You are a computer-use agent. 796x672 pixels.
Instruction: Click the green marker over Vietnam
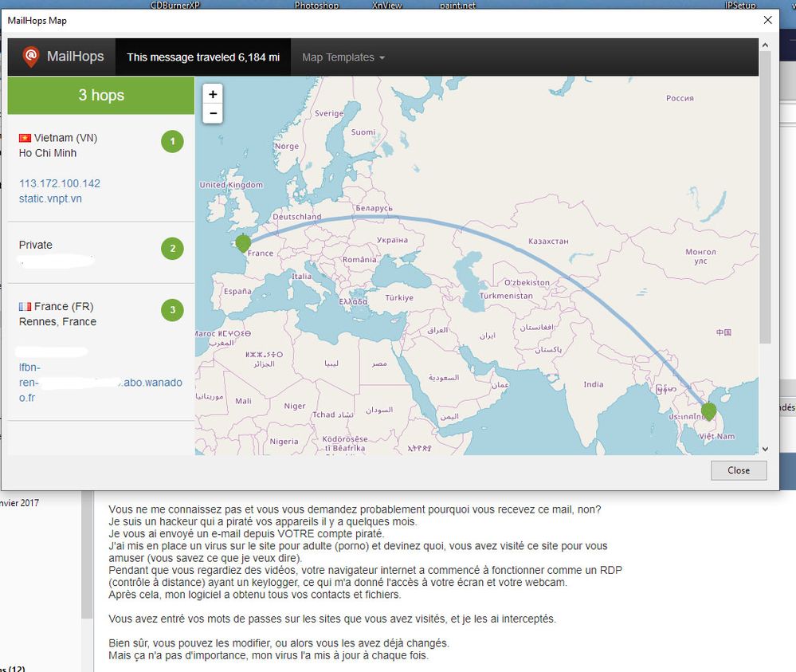[708, 411]
